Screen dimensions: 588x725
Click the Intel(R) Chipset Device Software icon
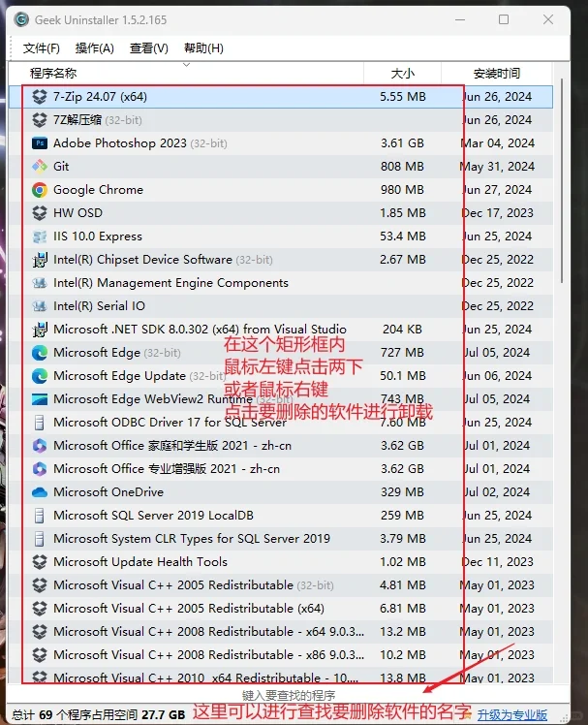click(40, 260)
